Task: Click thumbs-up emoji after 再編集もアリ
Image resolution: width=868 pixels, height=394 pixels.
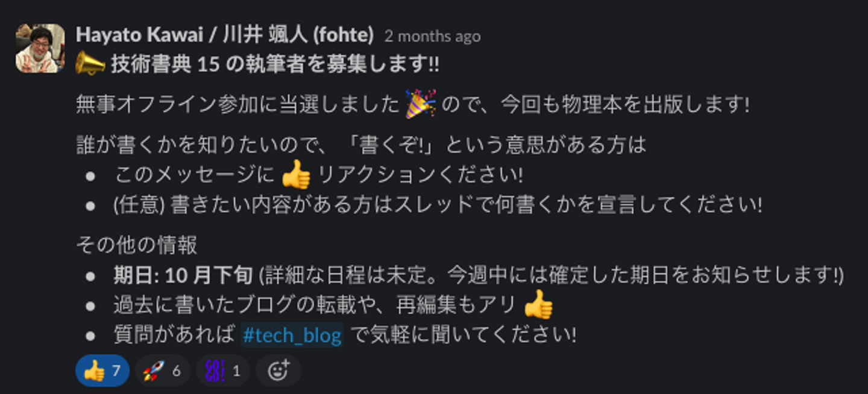Action: pyautogui.click(x=538, y=305)
